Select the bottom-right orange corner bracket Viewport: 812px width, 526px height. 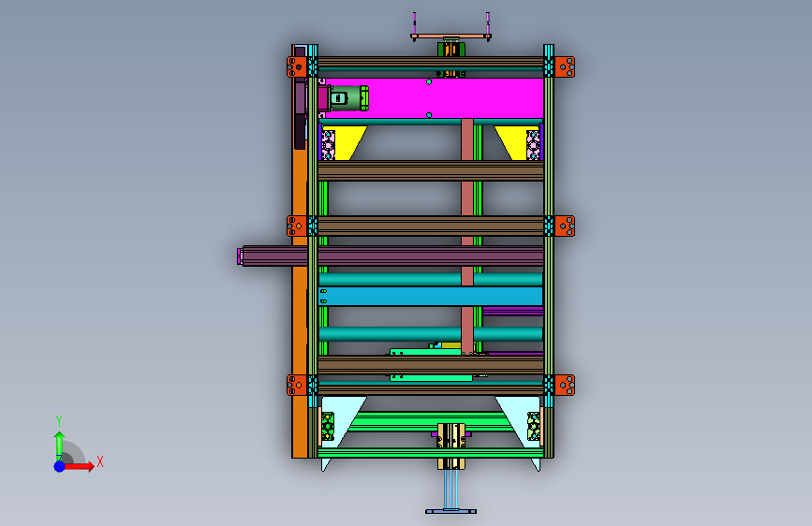565,386
